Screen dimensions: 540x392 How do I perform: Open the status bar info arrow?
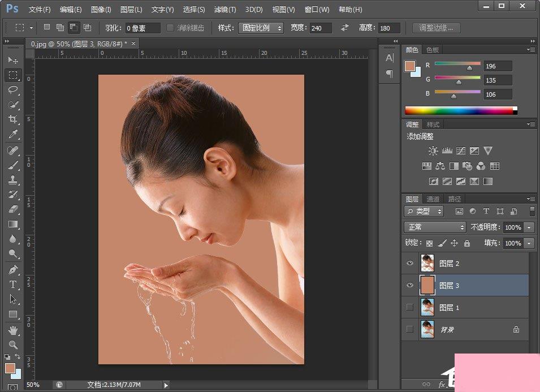tap(166, 385)
